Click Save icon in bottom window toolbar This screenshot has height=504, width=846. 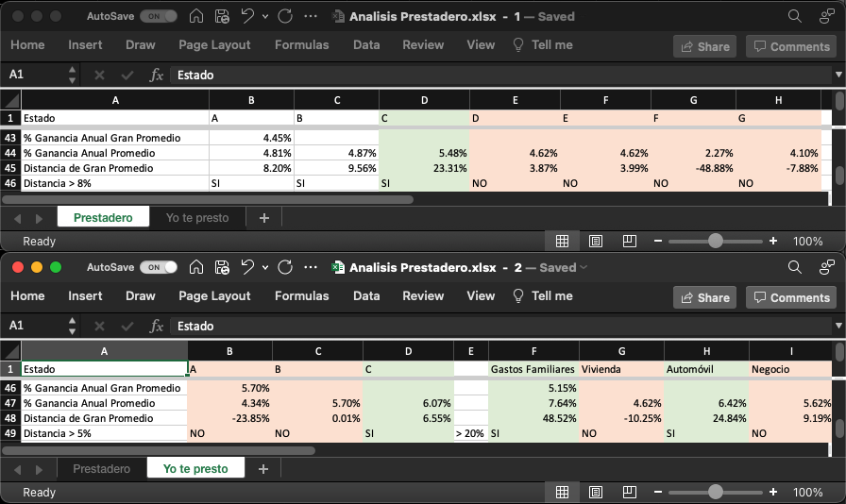coord(222,267)
